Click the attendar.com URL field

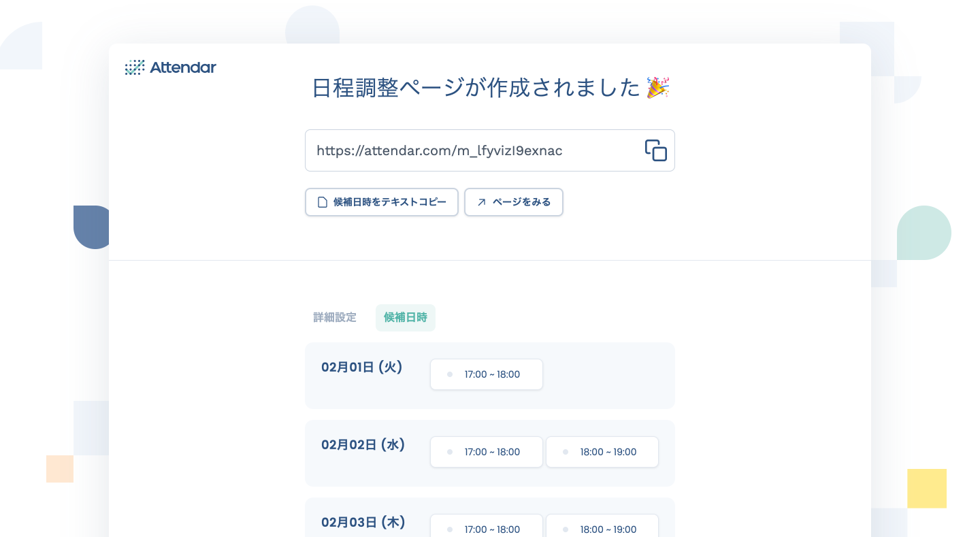(x=490, y=150)
